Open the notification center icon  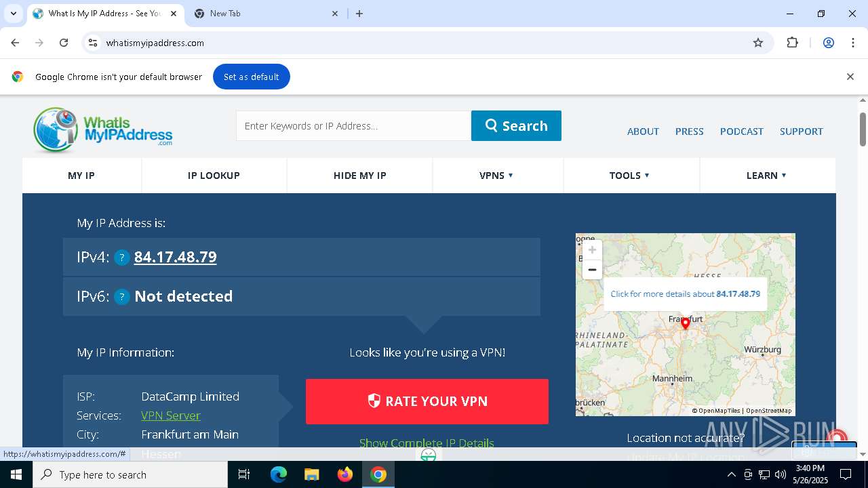tap(846, 474)
